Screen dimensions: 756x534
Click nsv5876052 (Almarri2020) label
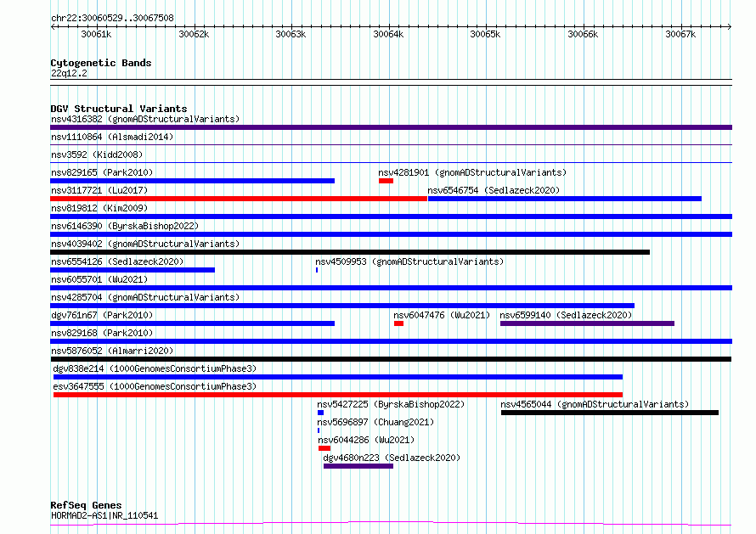(112, 351)
